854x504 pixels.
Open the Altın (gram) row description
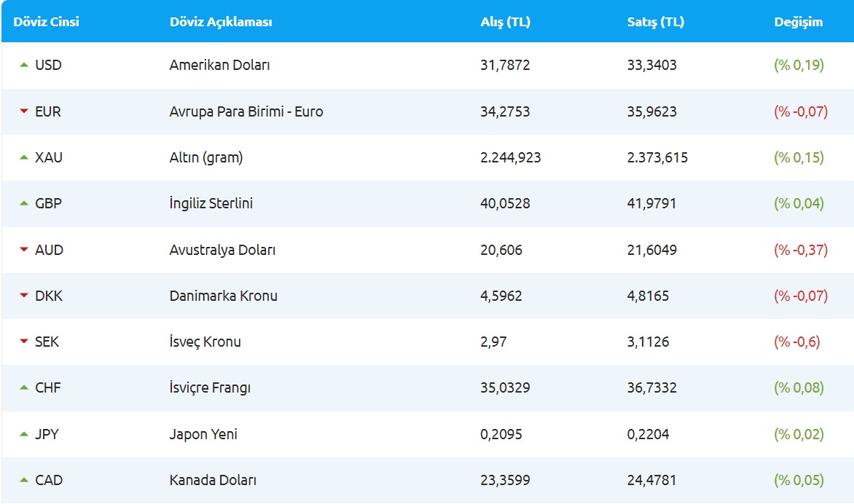point(205,157)
